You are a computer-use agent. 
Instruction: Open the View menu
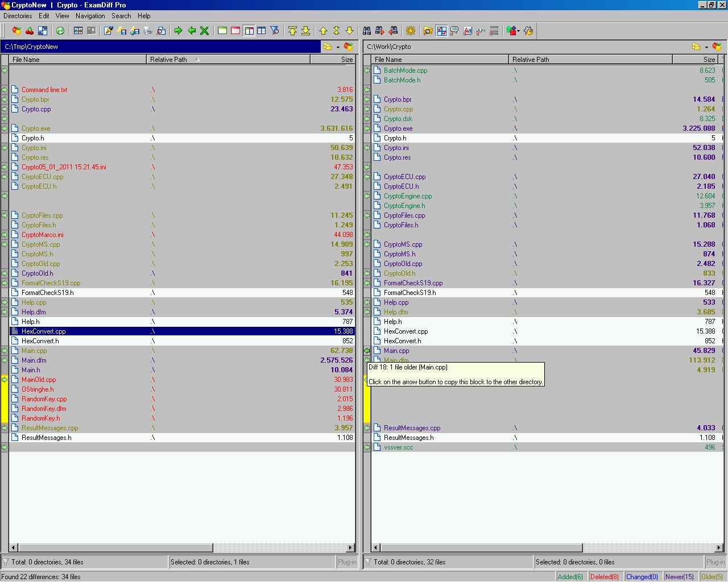click(63, 16)
